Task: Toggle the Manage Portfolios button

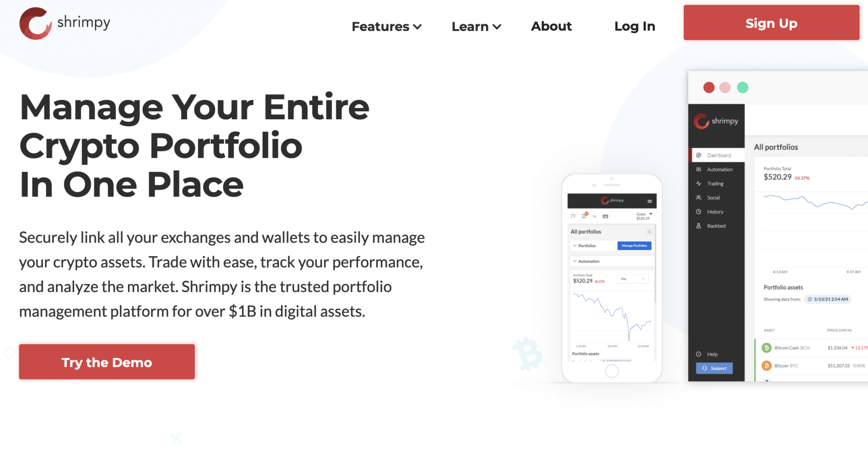Action: 635,247
